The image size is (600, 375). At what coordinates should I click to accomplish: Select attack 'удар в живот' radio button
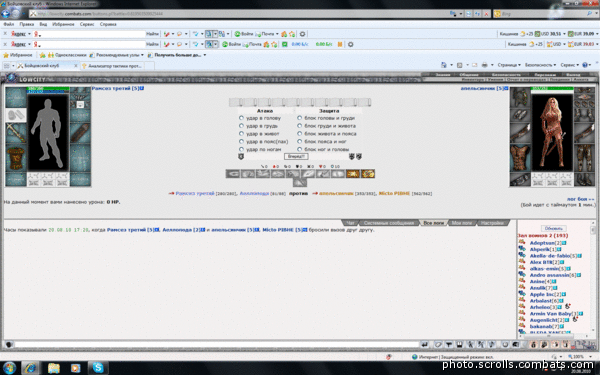pos(241,134)
